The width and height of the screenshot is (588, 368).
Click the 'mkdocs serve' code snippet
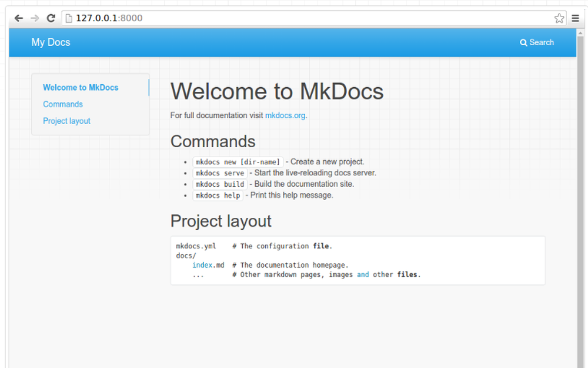220,173
